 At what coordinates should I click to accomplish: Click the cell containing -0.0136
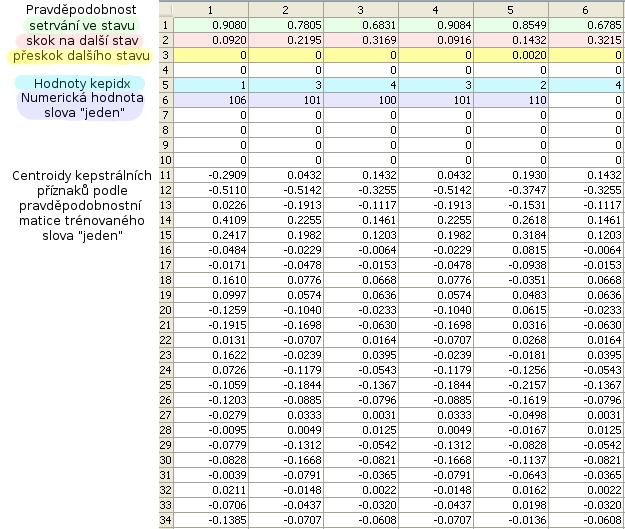(511, 520)
